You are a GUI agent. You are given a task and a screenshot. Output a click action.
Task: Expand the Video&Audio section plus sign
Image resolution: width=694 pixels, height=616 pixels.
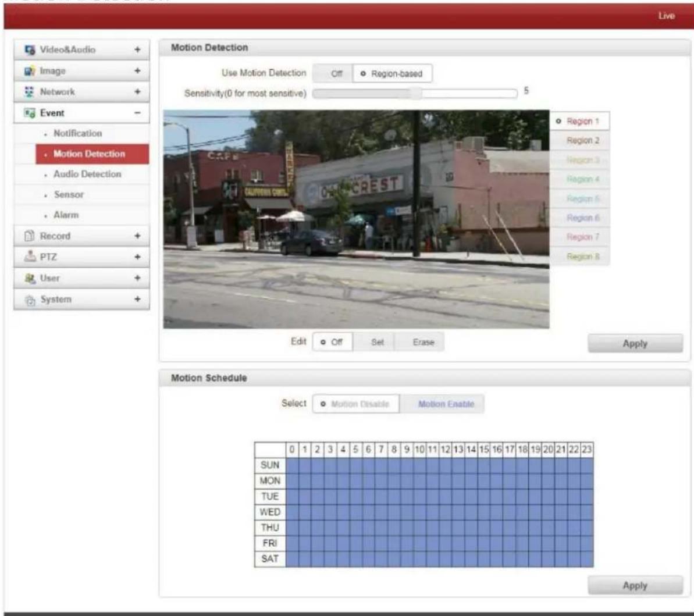coord(137,49)
